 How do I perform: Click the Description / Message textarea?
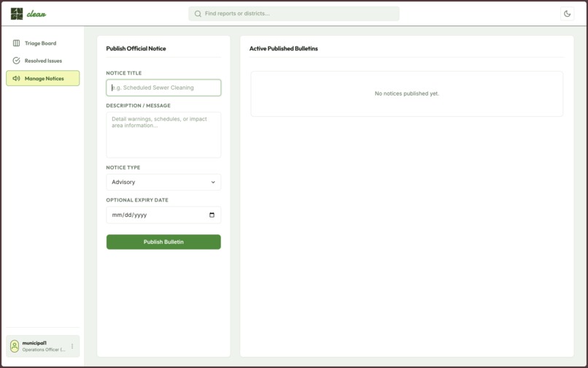click(163, 135)
